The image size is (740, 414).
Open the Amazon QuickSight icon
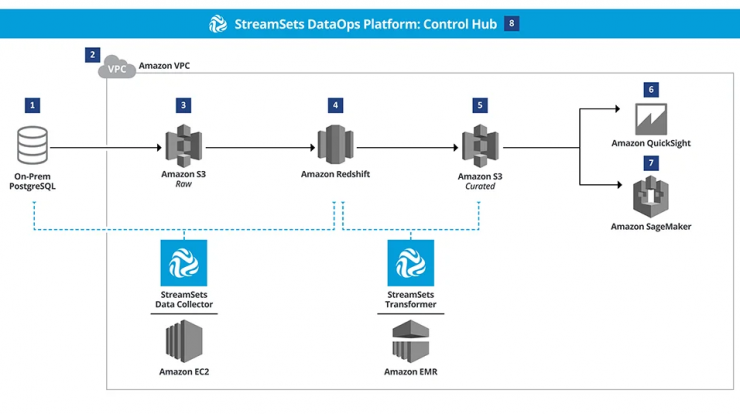(651, 119)
